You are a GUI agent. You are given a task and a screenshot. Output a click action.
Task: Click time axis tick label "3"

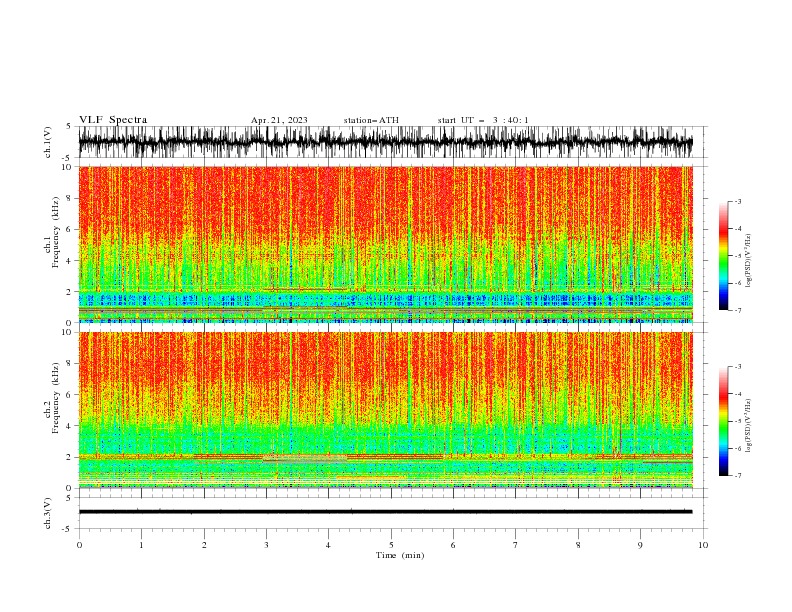[266, 545]
